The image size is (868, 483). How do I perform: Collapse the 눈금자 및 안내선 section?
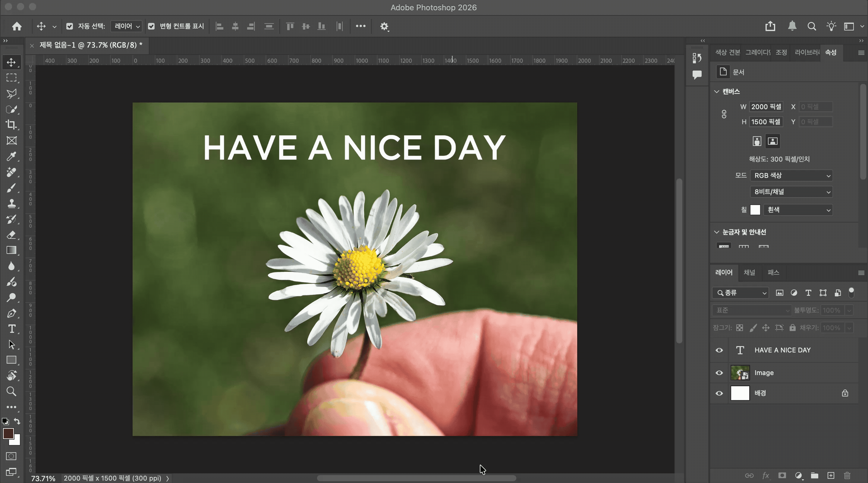[716, 232]
